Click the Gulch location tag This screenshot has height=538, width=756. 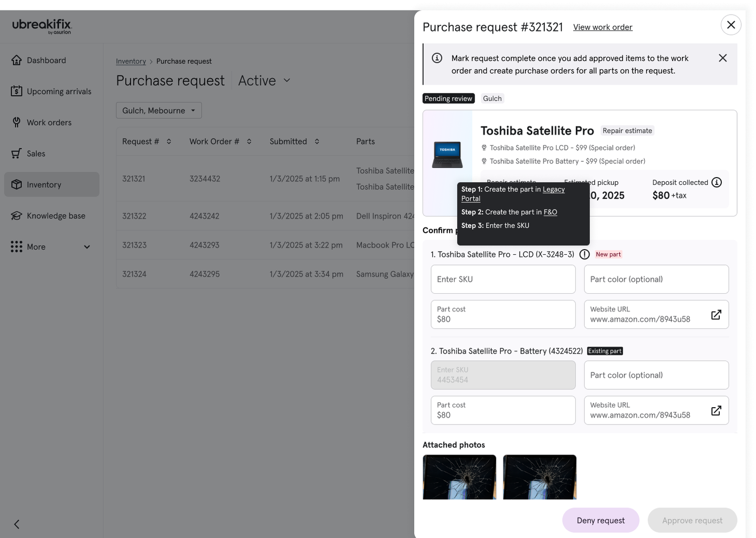492,98
